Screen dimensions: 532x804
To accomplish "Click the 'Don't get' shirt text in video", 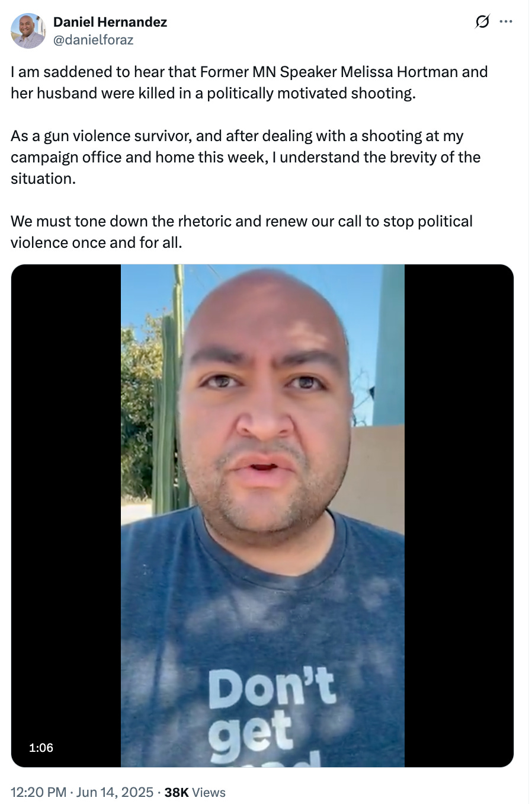I will tap(270, 714).
